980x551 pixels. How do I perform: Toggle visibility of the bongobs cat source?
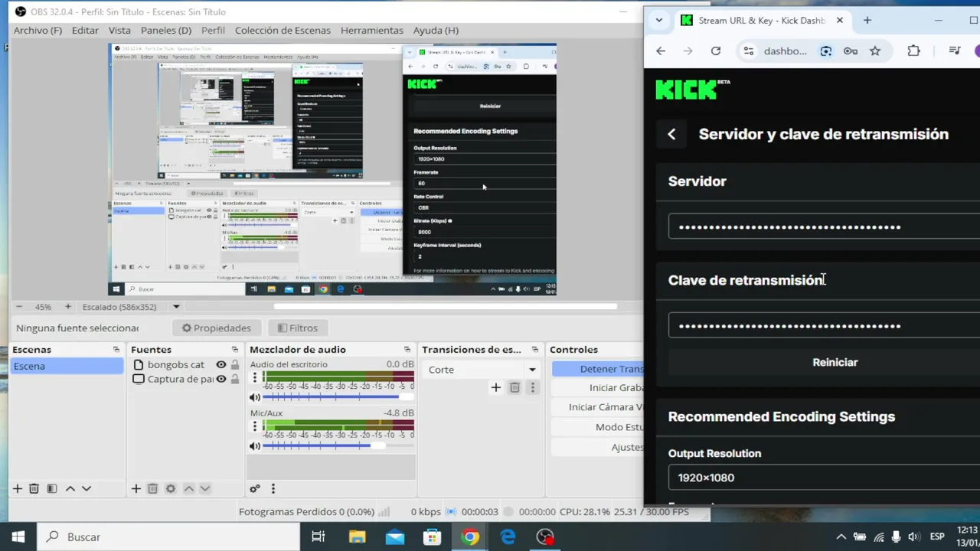[x=220, y=365]
